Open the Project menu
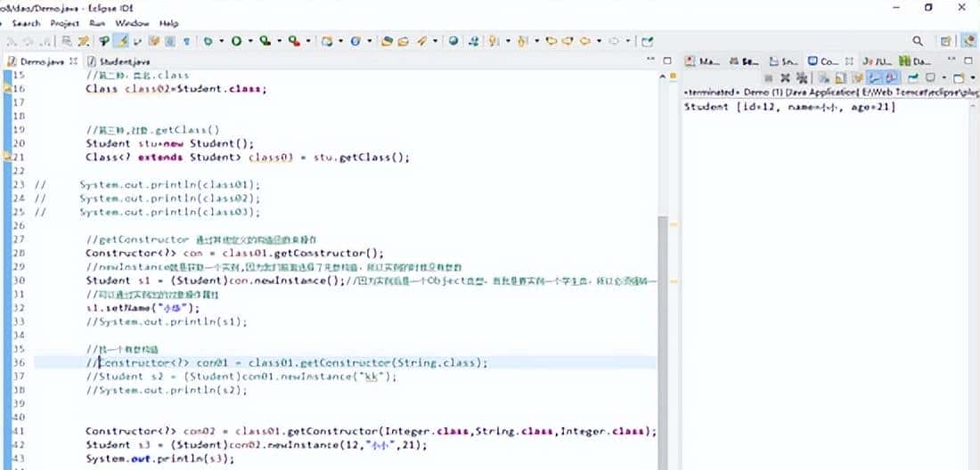Image resolution: width=980 pixels, height=470 pixels. 64,22
